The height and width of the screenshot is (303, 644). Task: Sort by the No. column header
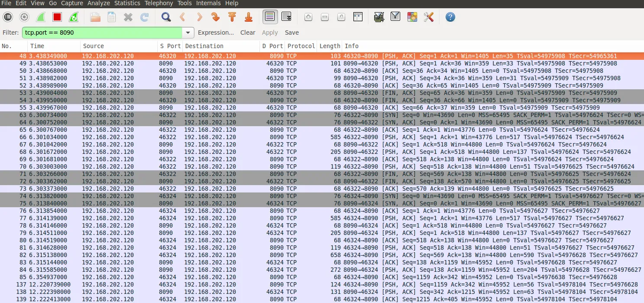(x=14, y=46)
